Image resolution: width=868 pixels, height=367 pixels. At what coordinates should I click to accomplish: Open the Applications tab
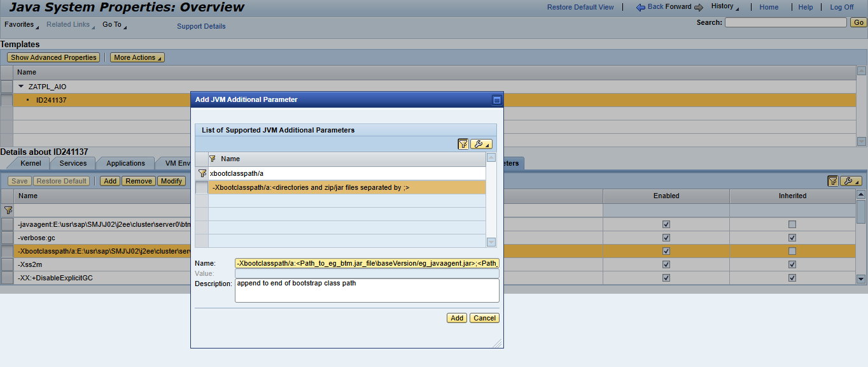click(126, 164)
